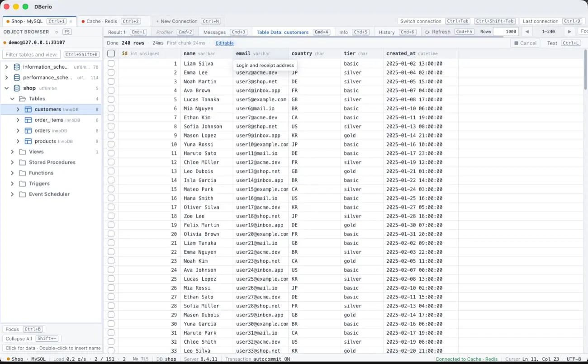Click the customers table icon in tree
588x364 pixels.
click(28, 109)
